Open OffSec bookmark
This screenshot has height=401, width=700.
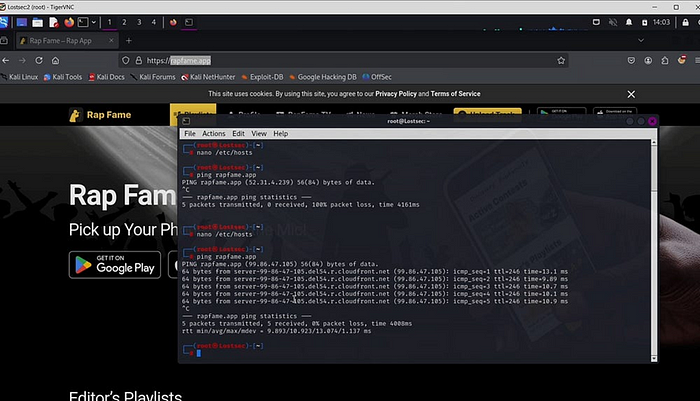pos(377,77)
